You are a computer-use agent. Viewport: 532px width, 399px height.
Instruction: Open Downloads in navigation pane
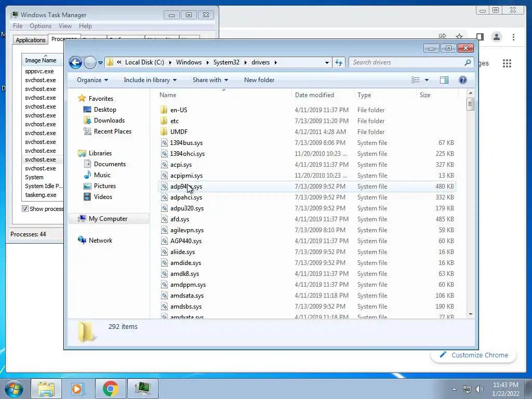click(x=109, y=121)
